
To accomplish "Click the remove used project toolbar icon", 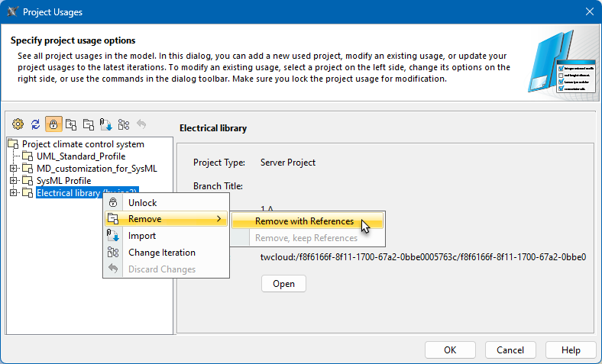I will point(89,124).
